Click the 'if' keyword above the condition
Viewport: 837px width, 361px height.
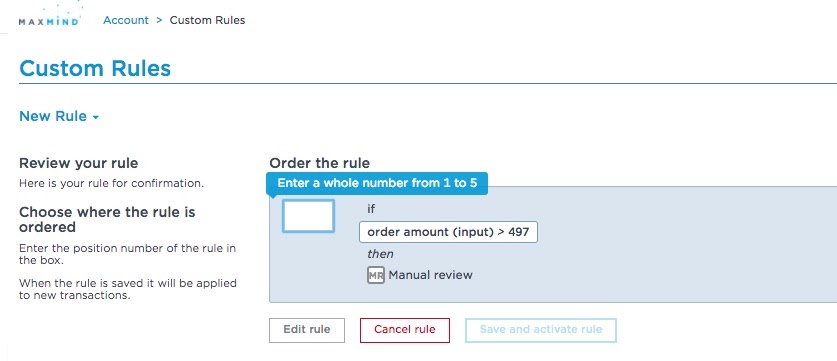click(371, 209)
